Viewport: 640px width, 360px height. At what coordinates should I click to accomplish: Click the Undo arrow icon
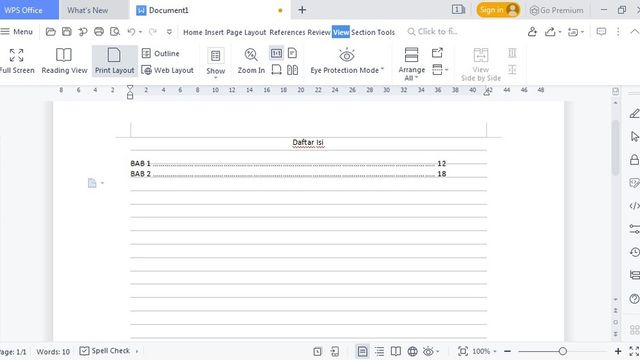pos(131,31)
